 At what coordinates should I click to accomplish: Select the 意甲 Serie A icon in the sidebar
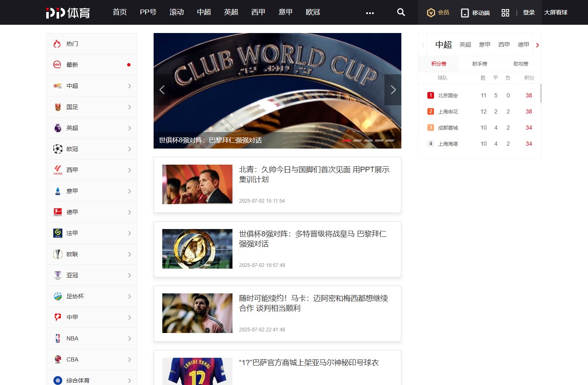58,191
